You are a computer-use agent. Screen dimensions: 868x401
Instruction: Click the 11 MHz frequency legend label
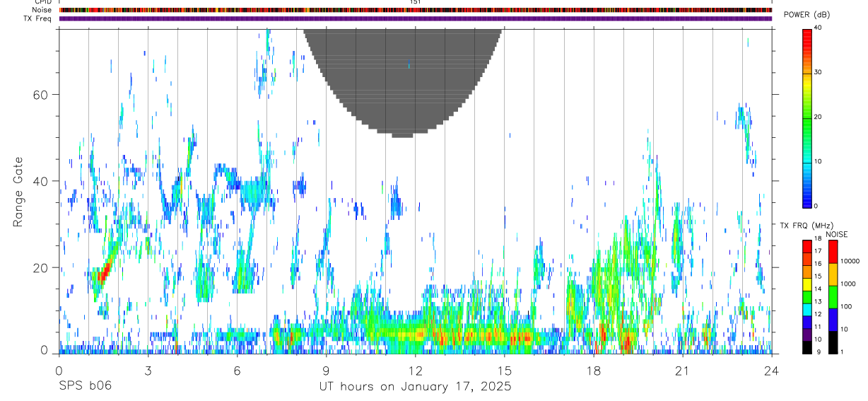point(819,327)
